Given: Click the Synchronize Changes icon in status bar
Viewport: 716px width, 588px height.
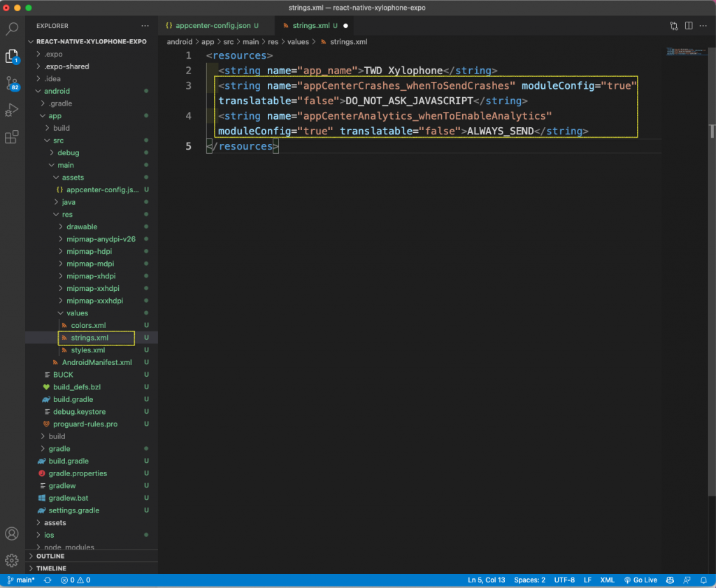Looking at the screenshot, I should coord(48,580).
